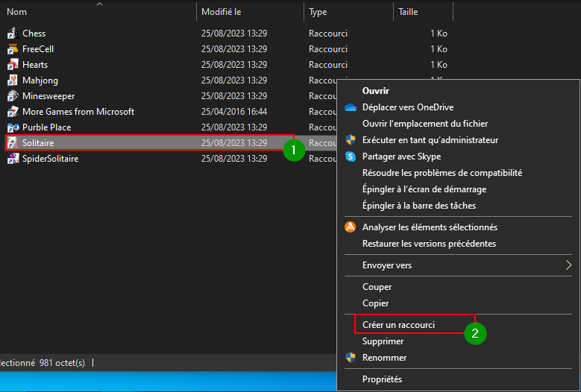Image resolution: width=581 pixels, height=392 pixels.
Task: Click the Minesweeper shortcut icon
Action: [13, 96]
